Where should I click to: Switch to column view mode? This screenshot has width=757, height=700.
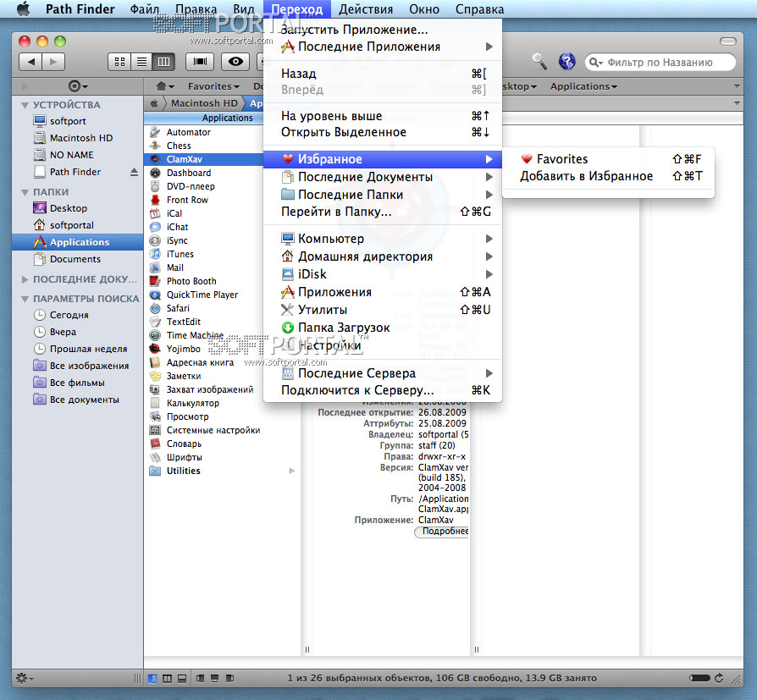click(163, 62)
